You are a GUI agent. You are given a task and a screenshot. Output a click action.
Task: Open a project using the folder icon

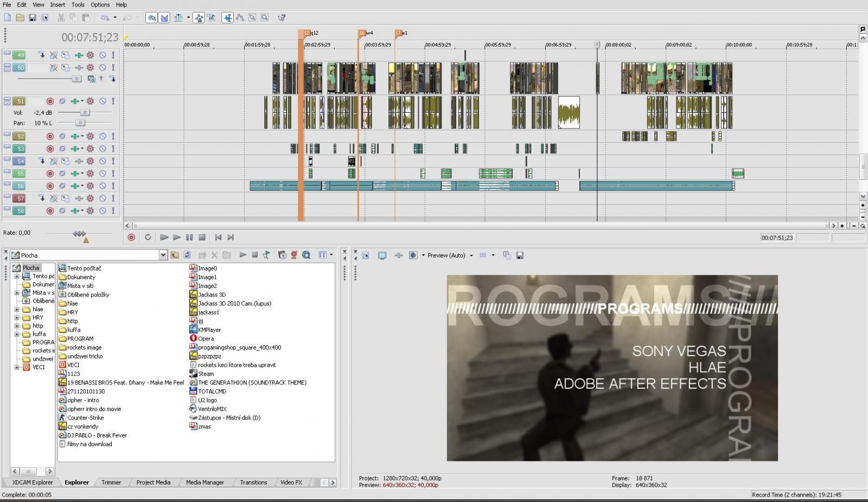pos(20,18)
